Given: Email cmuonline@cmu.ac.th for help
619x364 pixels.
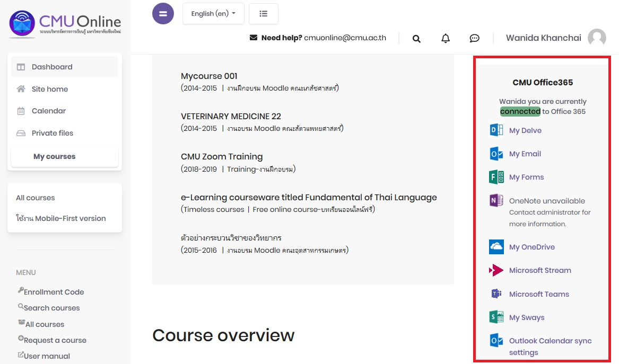Looking at the screenshot, I should coord(345,38).
